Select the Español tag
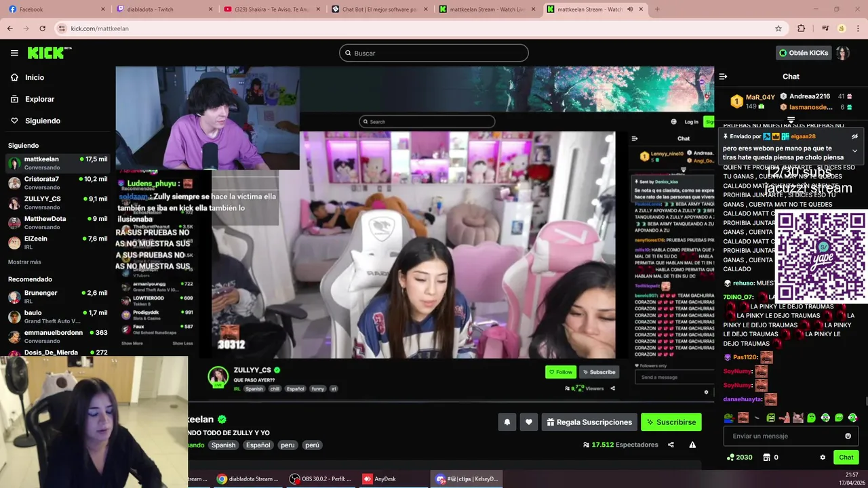 [258, 445]
